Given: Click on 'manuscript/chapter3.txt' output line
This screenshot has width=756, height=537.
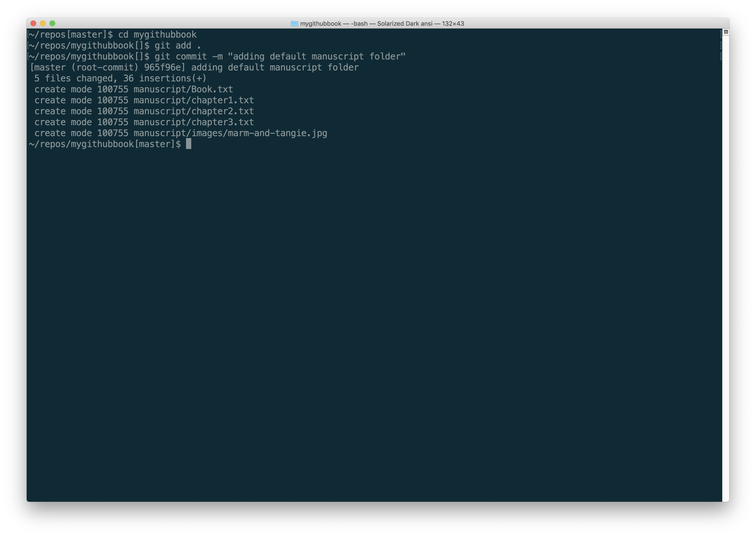Looking at the screenshot, I should [193, 122].
